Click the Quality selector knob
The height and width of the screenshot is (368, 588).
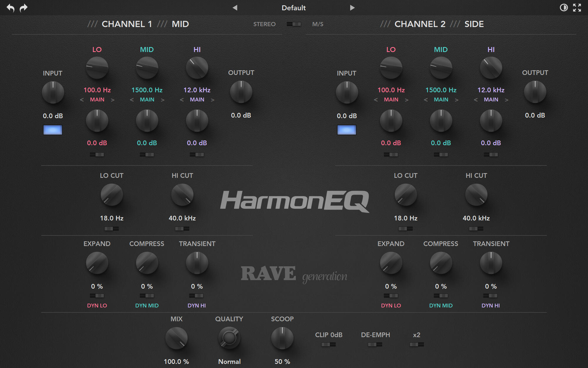[x=229, y=338]
